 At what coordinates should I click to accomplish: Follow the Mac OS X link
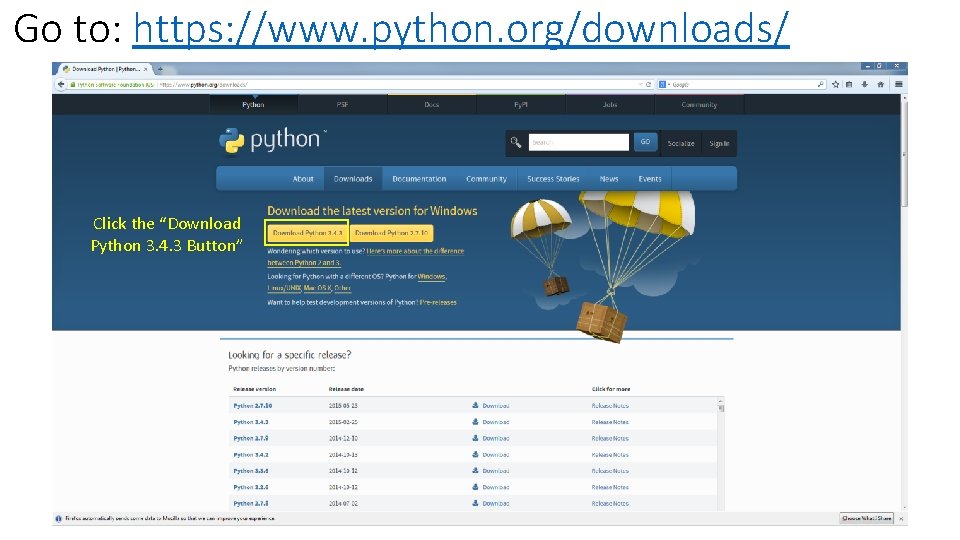(317, 288)
